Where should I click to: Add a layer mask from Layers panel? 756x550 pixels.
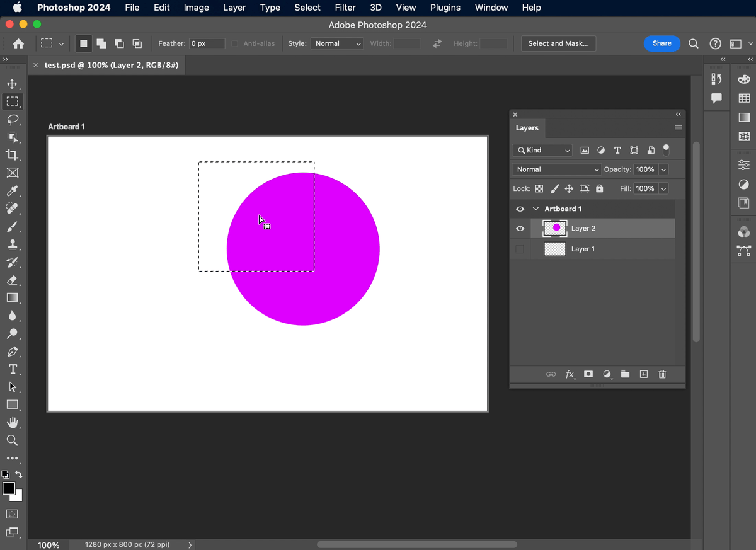588,374
